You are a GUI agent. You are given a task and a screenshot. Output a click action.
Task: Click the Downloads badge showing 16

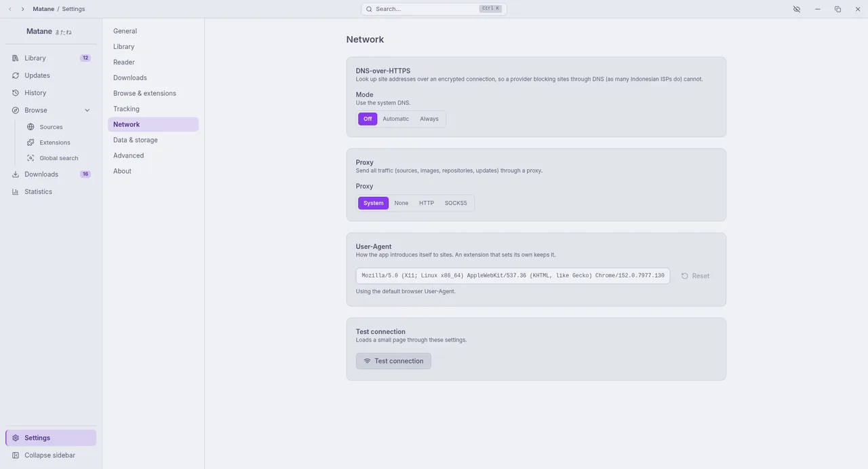click(x=85, y=174)
